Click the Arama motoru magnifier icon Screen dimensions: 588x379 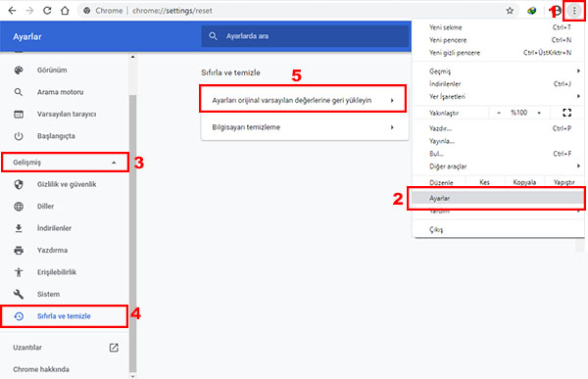click(x=19, y=92)
